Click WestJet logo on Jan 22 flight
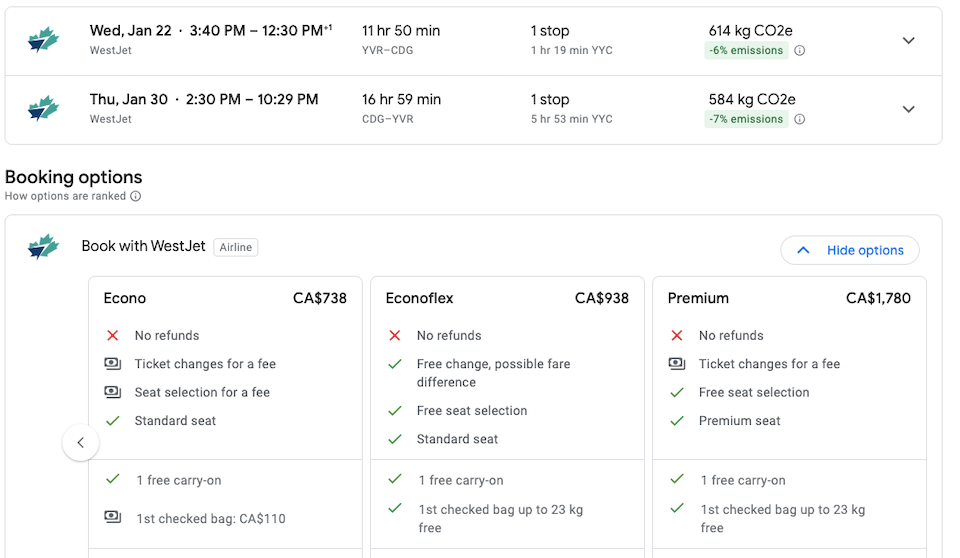 (43, 40)
